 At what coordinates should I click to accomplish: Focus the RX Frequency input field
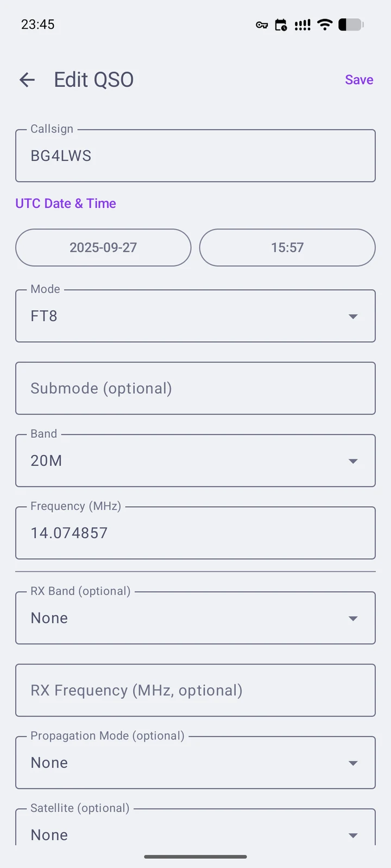click(x=195, y=690)
